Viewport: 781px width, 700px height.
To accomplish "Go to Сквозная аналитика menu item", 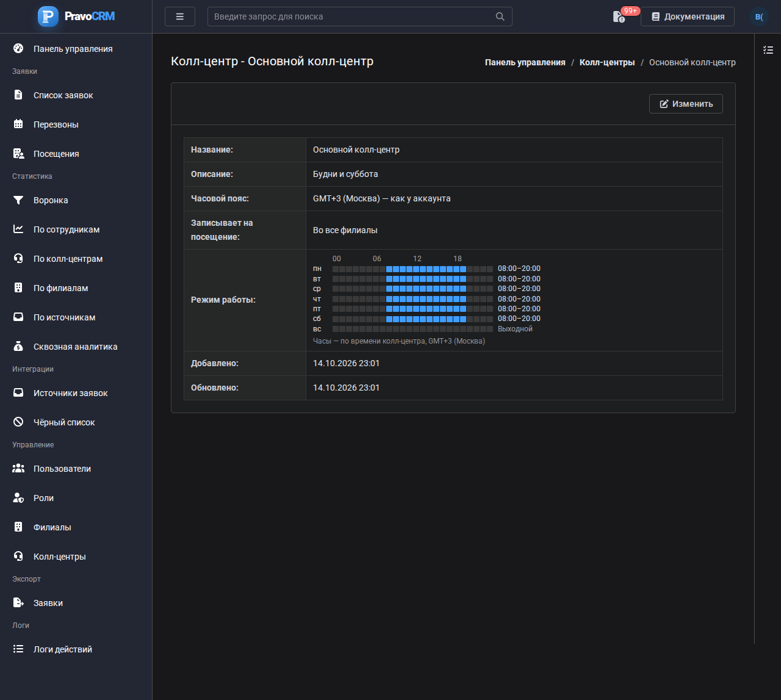I will tap(76, 347).
